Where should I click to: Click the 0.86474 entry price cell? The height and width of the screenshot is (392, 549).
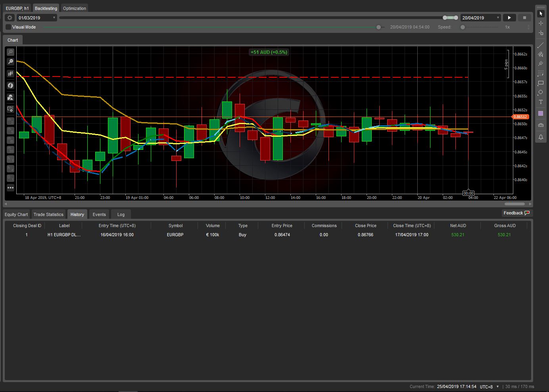282,235
